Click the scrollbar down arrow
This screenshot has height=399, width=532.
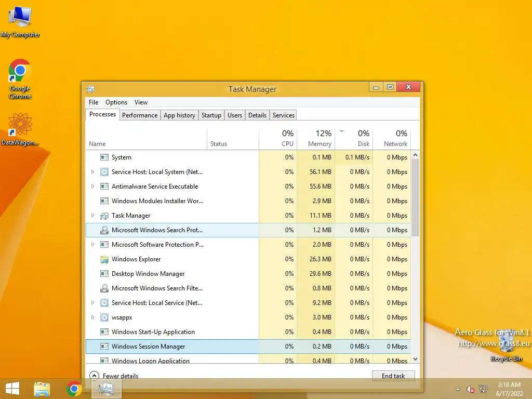pos(415,358)
